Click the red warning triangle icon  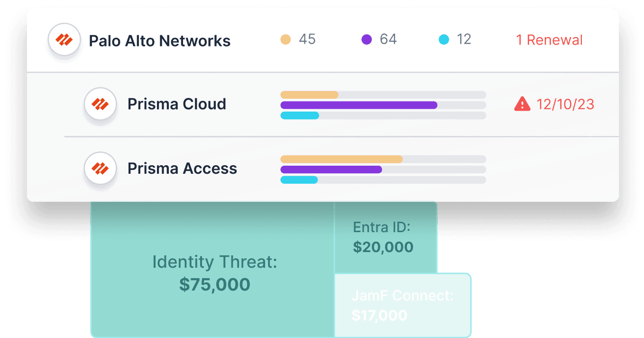pyautogui.click(x=522, y=104)
